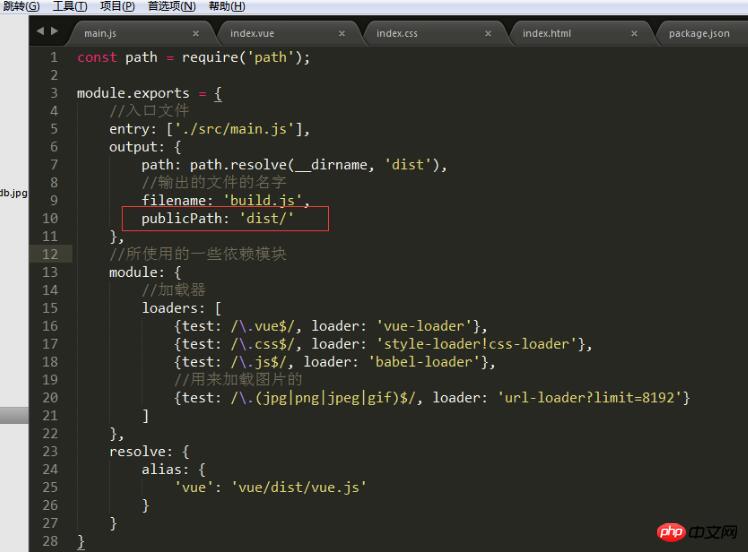748x552 pixels.
Task: Click the const path require line
Action: 193,57
